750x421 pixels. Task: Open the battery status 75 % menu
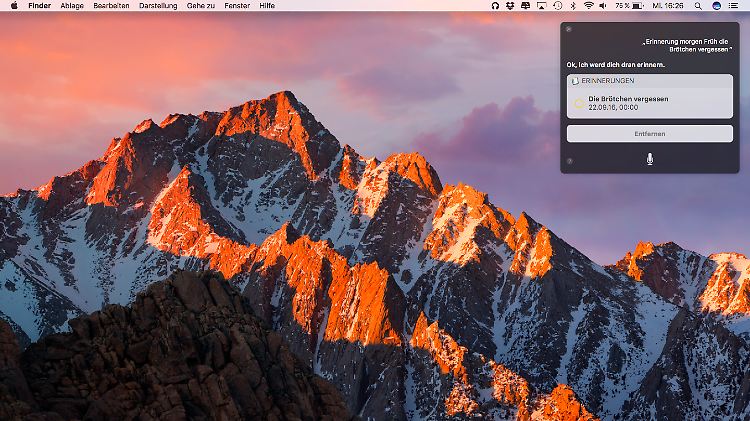(x=629, y=6)
